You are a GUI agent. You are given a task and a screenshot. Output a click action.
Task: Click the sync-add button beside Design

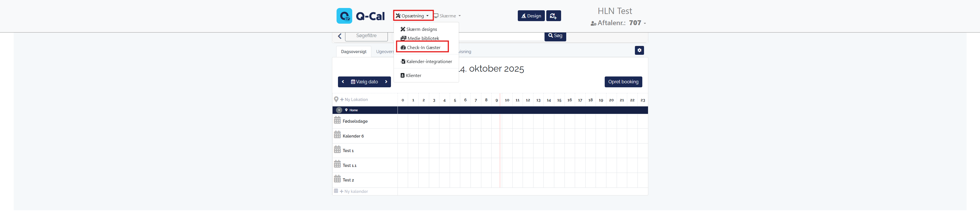tap(553, 16)
